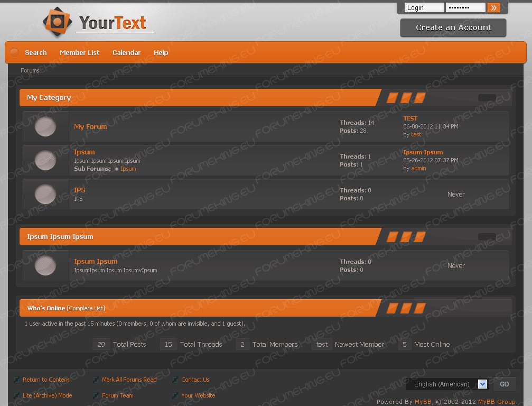Viewport: 532px width, 406px height.
Task: Click the icon beside Return to Content
Action: click(17, 380)
